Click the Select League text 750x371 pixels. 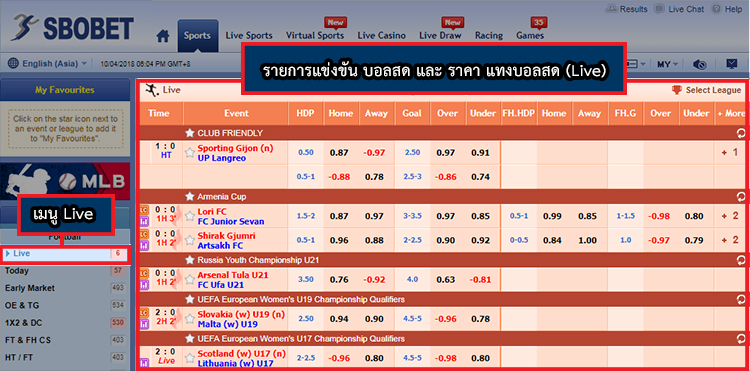(713, 90)
